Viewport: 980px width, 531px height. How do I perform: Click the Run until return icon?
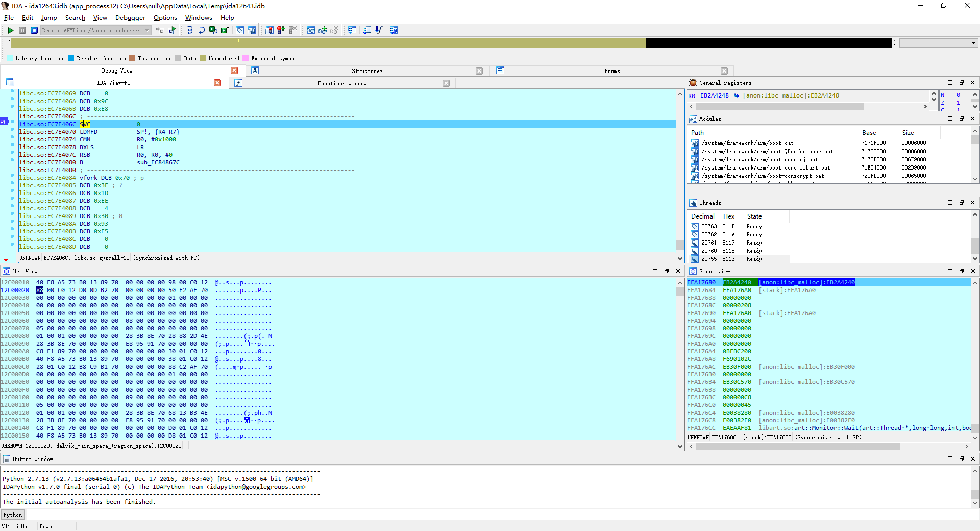213,30
